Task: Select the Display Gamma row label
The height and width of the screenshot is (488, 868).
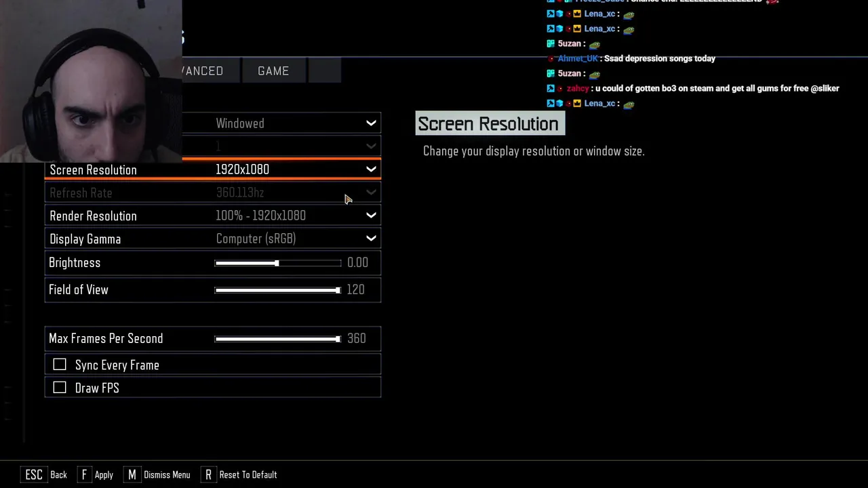Action: (85, 239)
